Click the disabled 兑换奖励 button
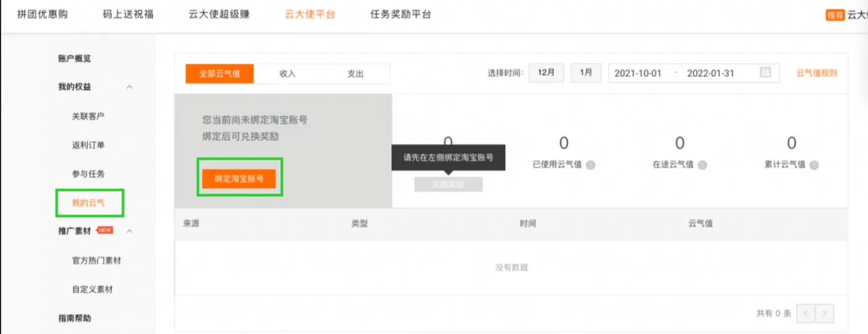The image size is (868, 334). click(448, 184)
